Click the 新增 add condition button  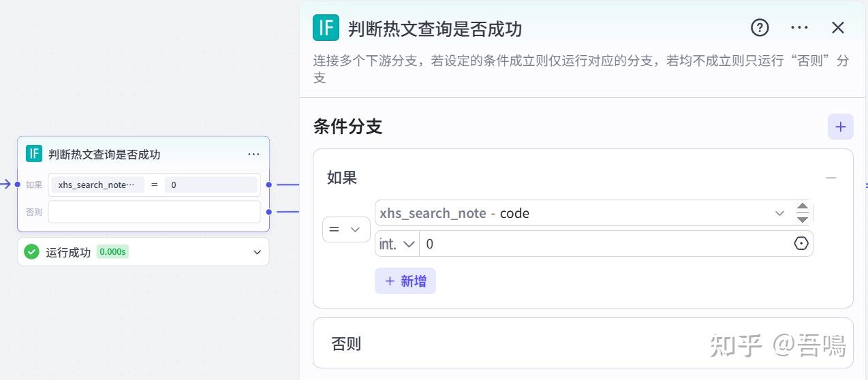[405, 281]
